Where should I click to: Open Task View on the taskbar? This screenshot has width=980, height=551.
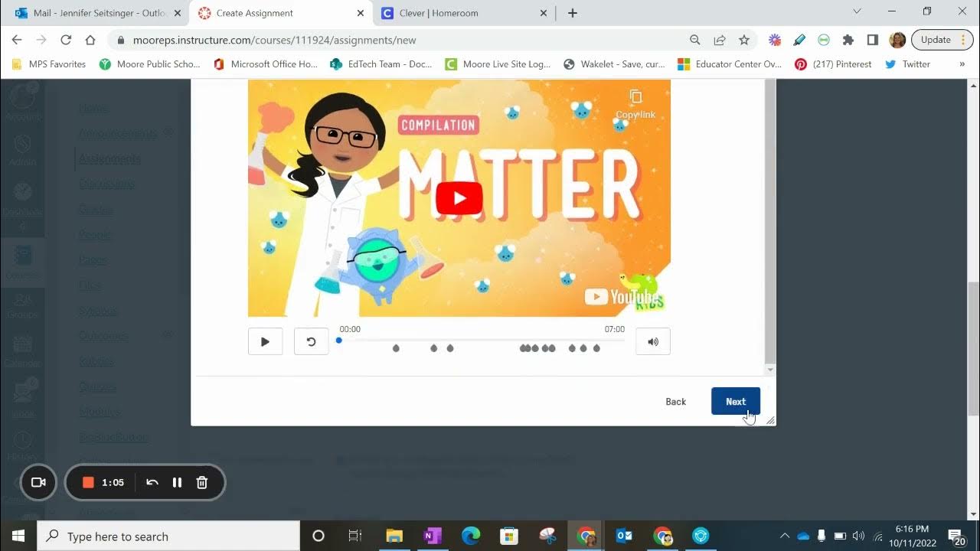355,536
